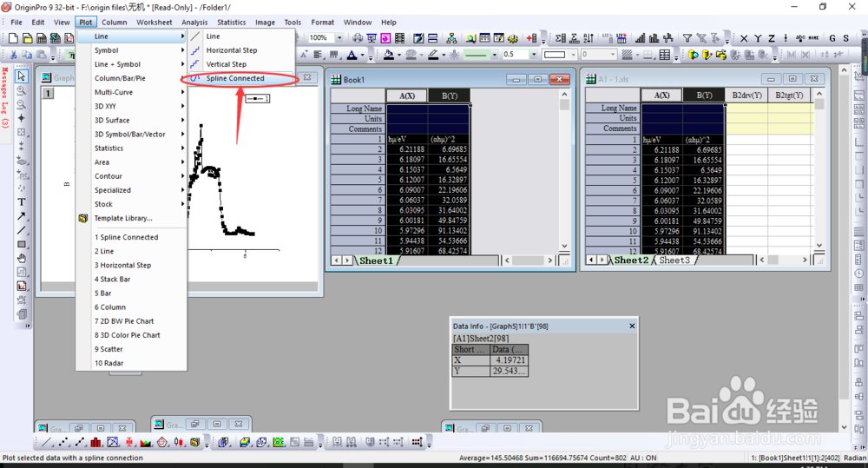Set column as Z icon
The image size is (868, 468).
click(772, 38)
